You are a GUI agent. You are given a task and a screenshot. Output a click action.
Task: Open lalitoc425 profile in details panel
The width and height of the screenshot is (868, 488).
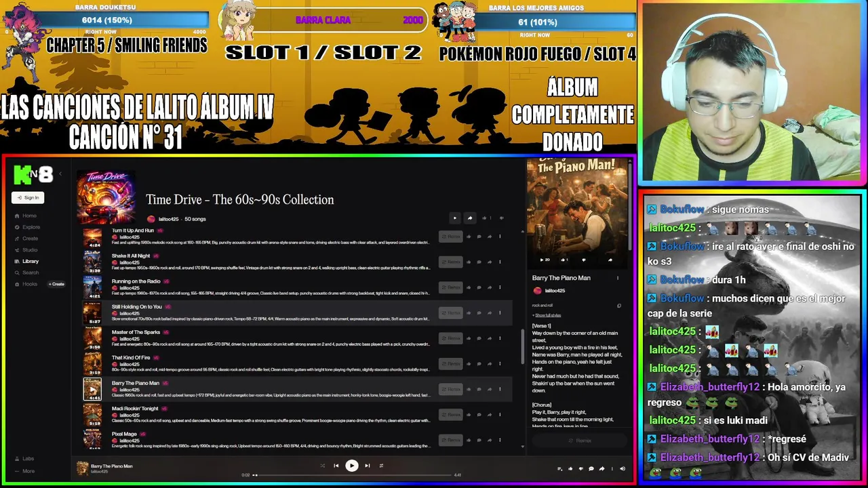549,291
